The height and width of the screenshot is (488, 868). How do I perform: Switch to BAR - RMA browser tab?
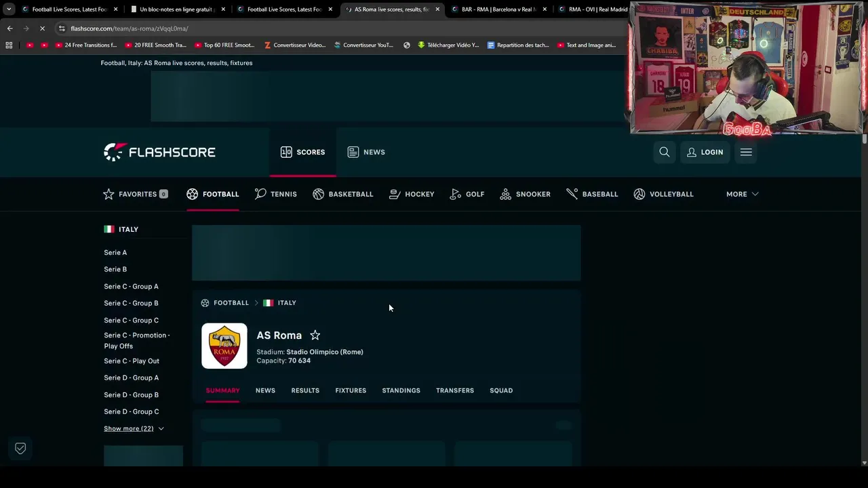coord(499,9)
